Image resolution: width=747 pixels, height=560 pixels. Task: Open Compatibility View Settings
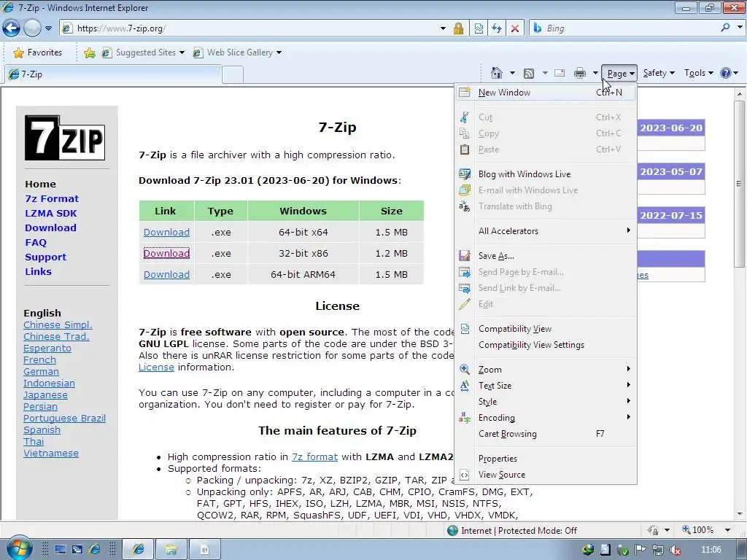tap(546, 345)
